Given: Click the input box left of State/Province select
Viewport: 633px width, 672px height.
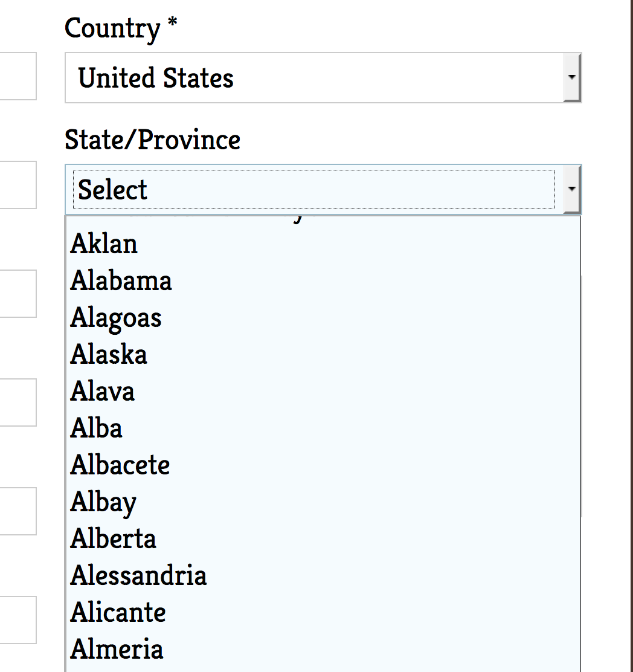Looking at the screenshot, I should click(18, 185).
